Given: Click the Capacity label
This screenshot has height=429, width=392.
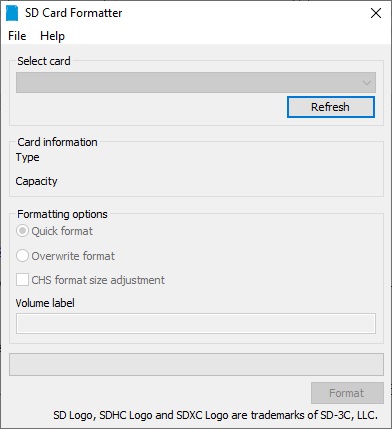Looking at the screenshot, I should coord(36,181).
